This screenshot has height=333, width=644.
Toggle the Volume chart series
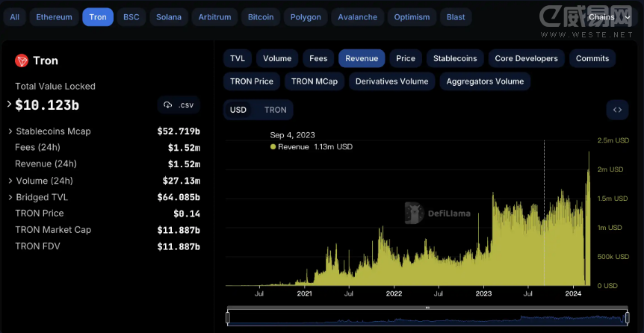pyautogui.click(x=277, y=58)
